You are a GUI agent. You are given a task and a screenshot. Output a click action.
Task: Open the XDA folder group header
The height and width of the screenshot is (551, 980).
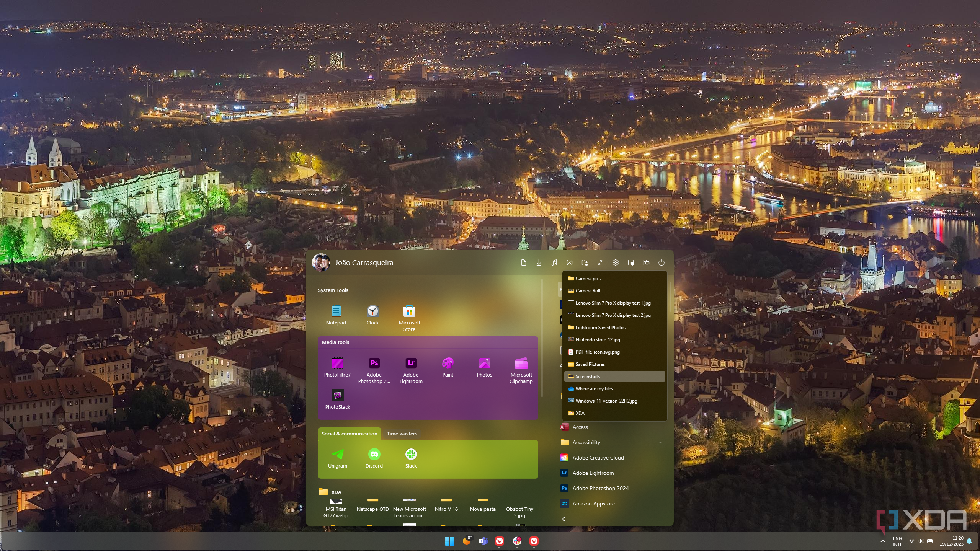[x=330, y=492]
